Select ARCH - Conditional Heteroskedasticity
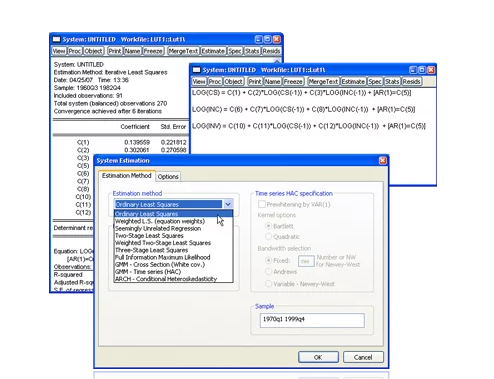 tap(173, 279)
